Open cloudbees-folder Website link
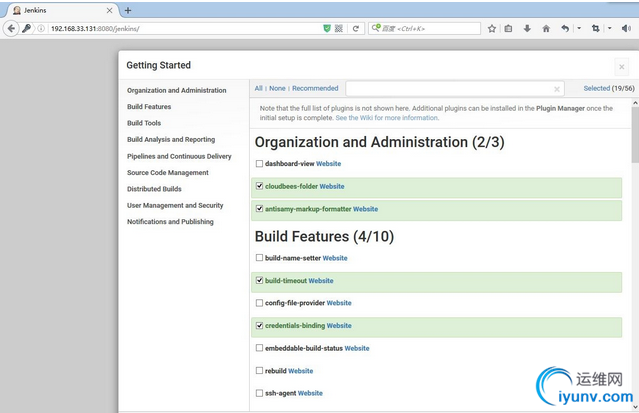639x413 pixels. tap(332, 186)
